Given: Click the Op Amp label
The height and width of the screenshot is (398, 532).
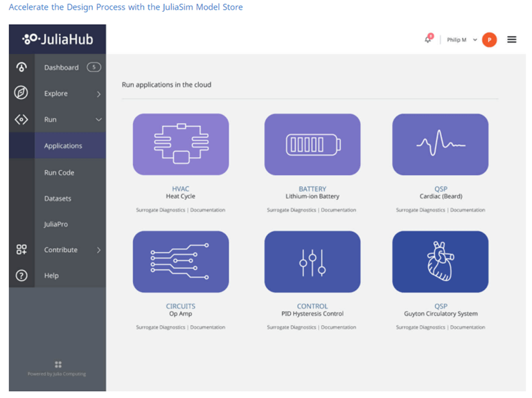Looking at the screenshot, I should (181, 314).
